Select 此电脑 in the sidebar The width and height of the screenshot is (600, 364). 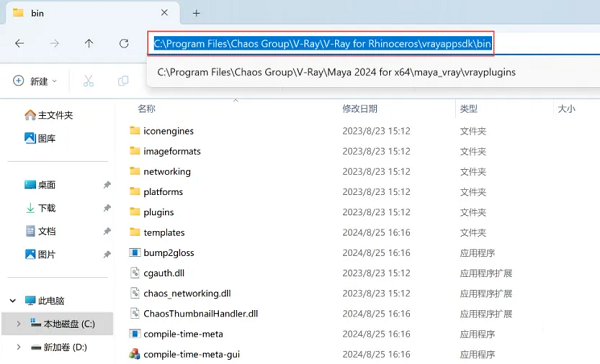click(45, 301)
